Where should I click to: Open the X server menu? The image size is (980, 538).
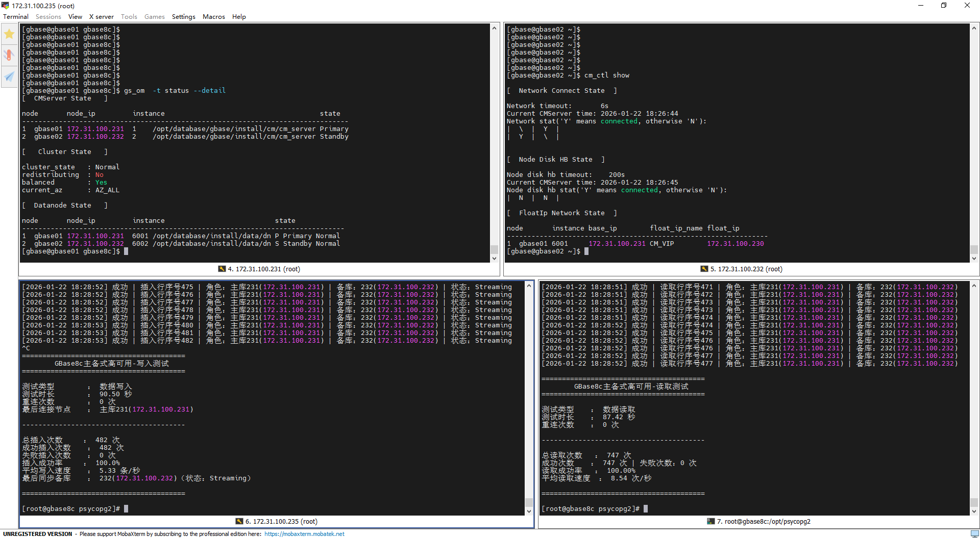pos(101,17)
